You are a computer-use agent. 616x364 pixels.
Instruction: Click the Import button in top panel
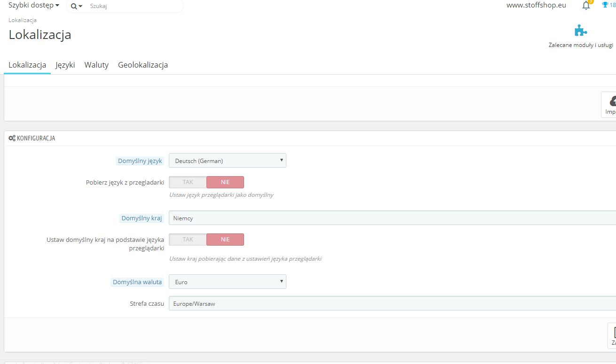coord(609,105)
